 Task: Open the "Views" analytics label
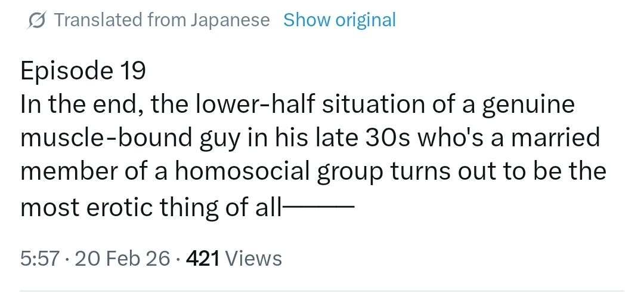[x=254, y=259]
